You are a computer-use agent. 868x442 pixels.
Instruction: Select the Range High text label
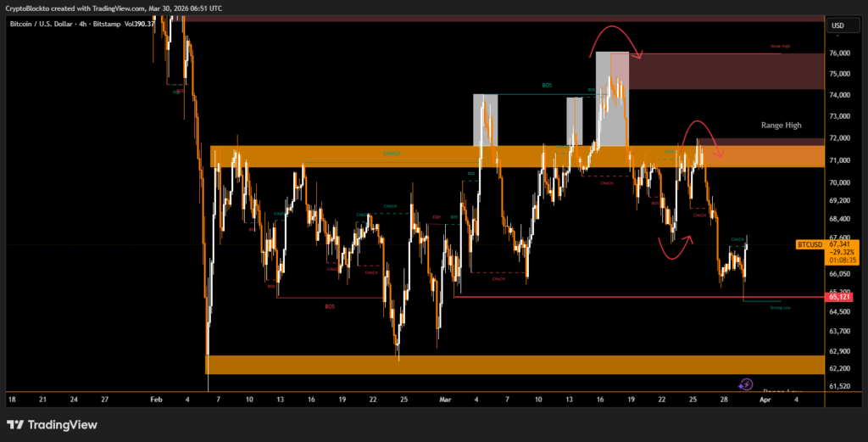coord(781,126)
